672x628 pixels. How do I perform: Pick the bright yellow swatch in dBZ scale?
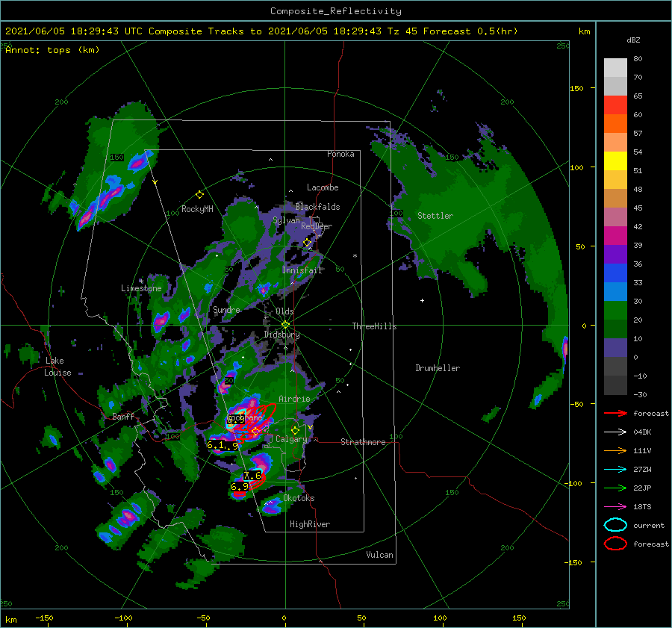pos(615,161)
